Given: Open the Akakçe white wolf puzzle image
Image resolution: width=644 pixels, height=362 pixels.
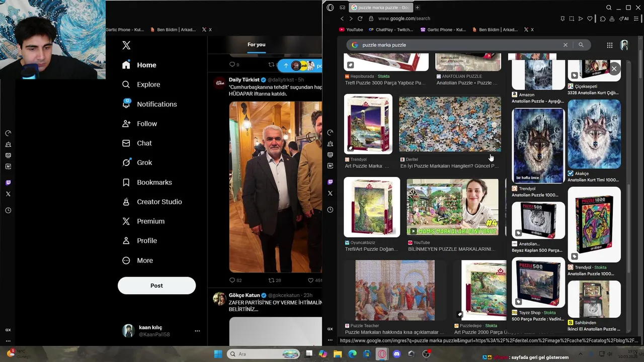Looking at the screenshot, I should pyautogui.click(x=594, y=134).
